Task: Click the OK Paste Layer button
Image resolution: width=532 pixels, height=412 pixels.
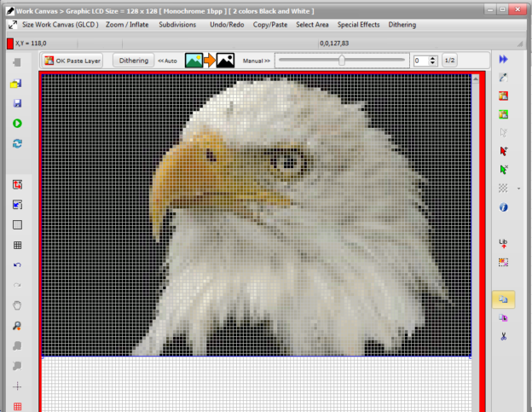Action: [x=73, y=61]
